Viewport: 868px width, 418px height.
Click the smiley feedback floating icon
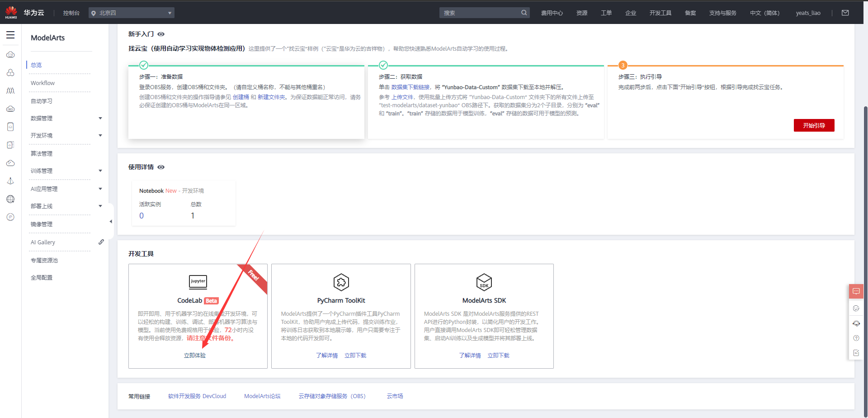pyautogui.click(x=856, y=309)
